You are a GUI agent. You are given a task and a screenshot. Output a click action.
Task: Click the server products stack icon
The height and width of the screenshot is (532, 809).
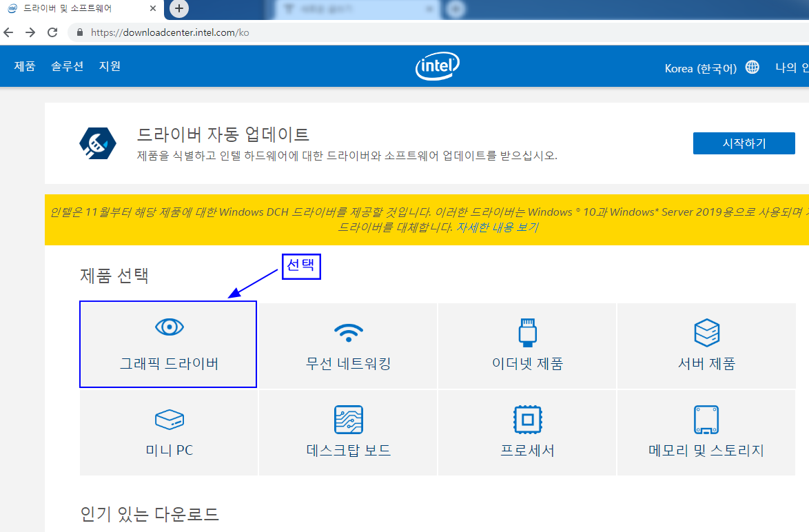click(707, 332)
